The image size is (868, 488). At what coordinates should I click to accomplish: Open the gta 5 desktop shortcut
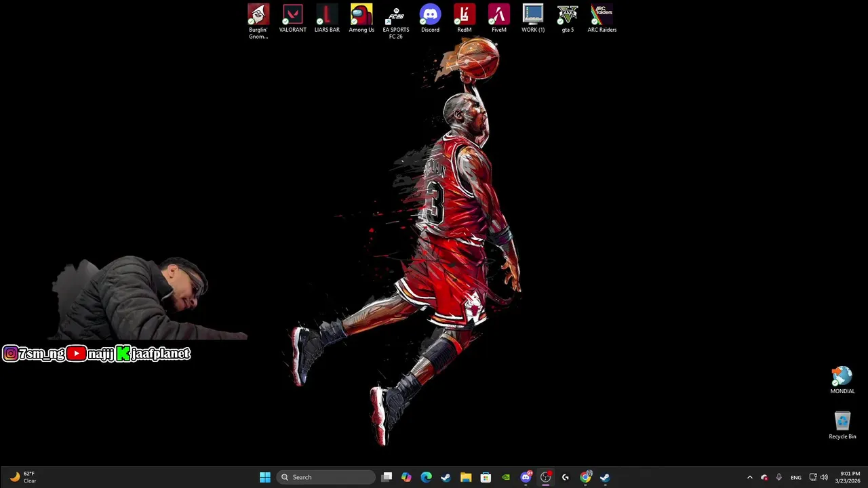pyautogui.click(x=568, y=19)
